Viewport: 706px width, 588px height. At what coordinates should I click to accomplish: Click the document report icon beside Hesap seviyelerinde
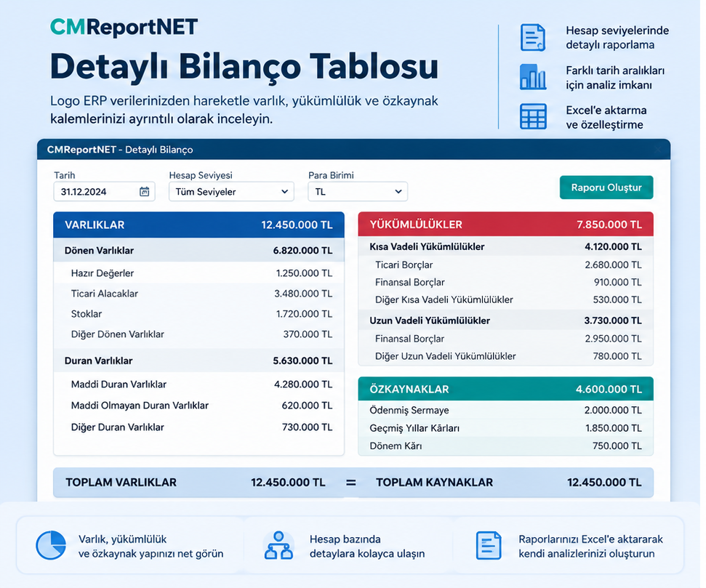(533, 37)
